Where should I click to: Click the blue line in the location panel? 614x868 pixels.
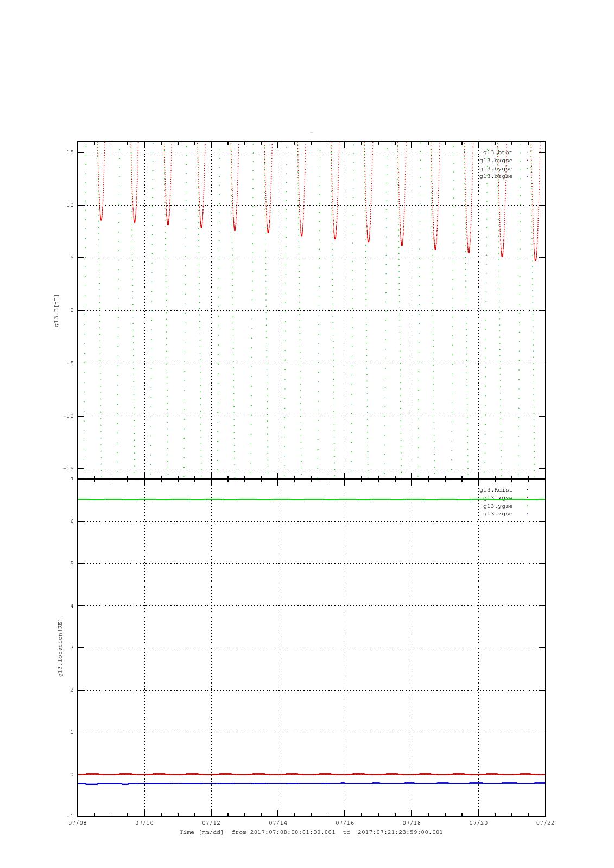click(311, 783)
